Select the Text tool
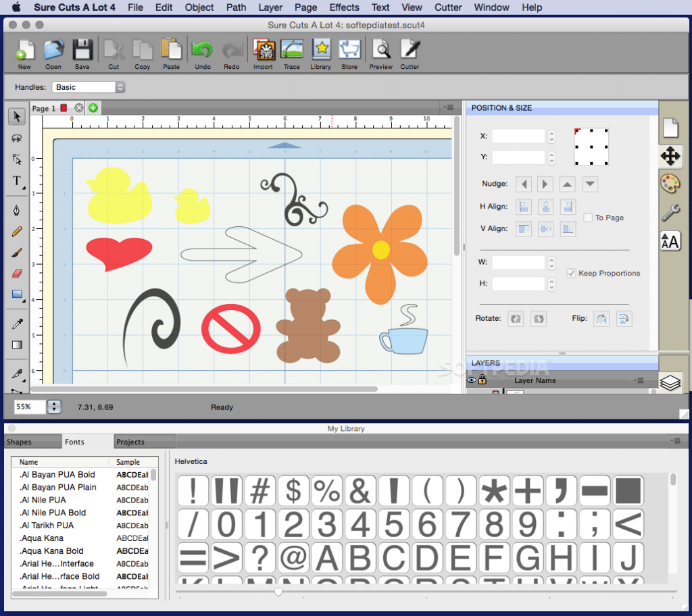Image resolution: width=692 pixels, height=616 pixels. point(17,180)
